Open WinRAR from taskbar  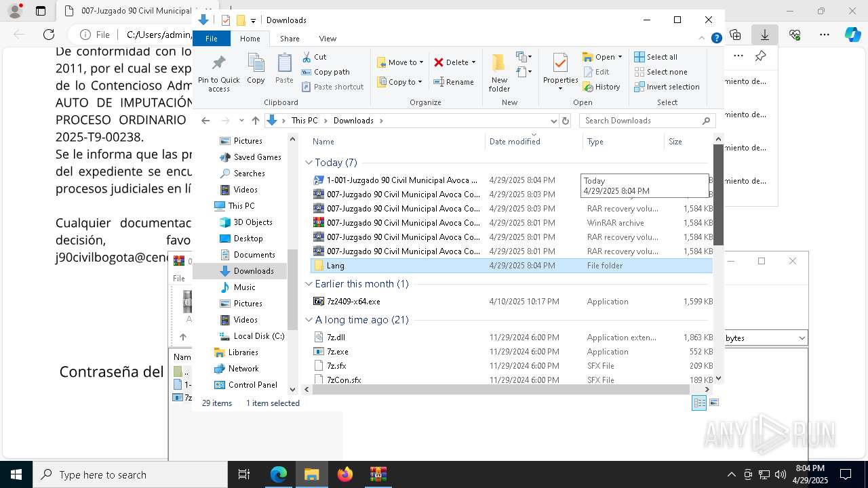tap(378, 474)
